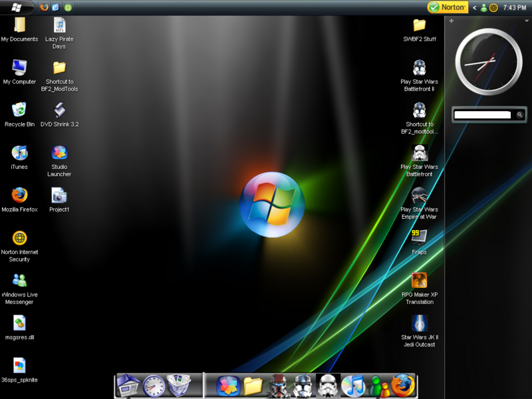The width and height of the screenshot is (532, 399).
Task: Click the blue-marked clone trooper dock icon
Action: tap(303, 386)
